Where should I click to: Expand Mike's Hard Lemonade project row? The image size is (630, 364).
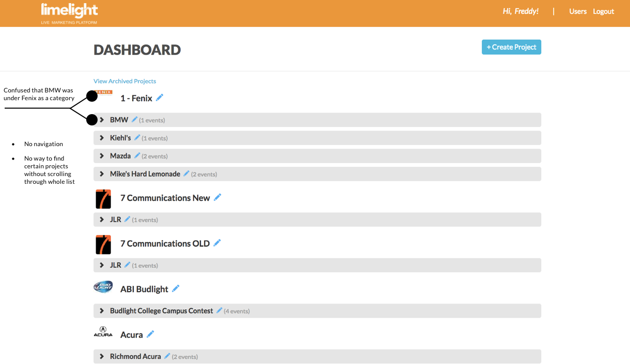coord(102,174)
